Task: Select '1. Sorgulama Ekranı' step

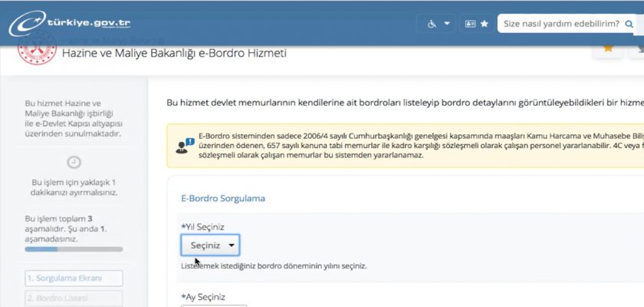Action: point(74,278)
